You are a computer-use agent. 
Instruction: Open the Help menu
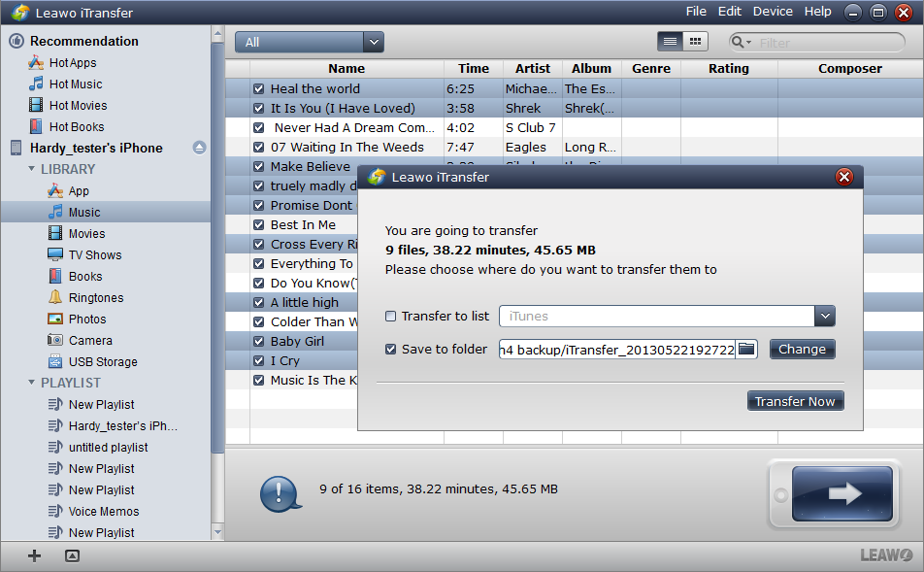pyautogui.click(x=818, y=12)
